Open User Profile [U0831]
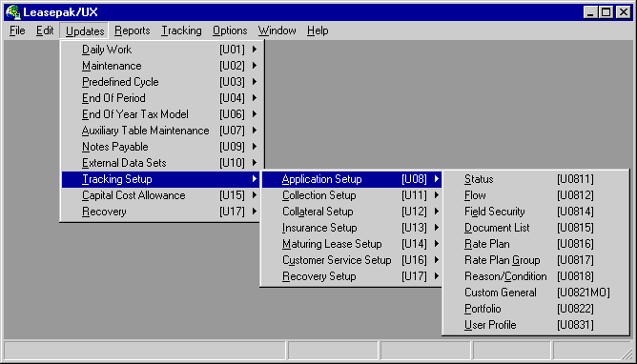637x364 pixels. click(x=535, y=325)
